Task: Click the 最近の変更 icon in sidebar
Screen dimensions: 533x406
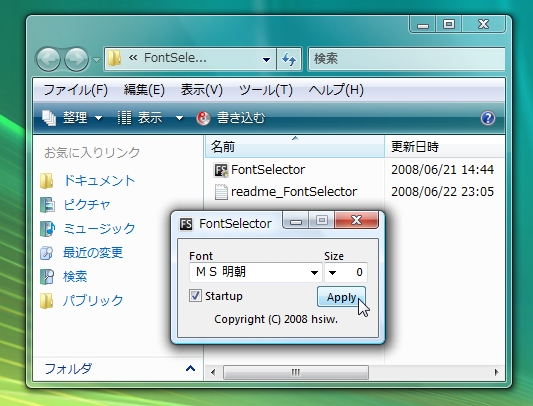Action: click(47, 253)
